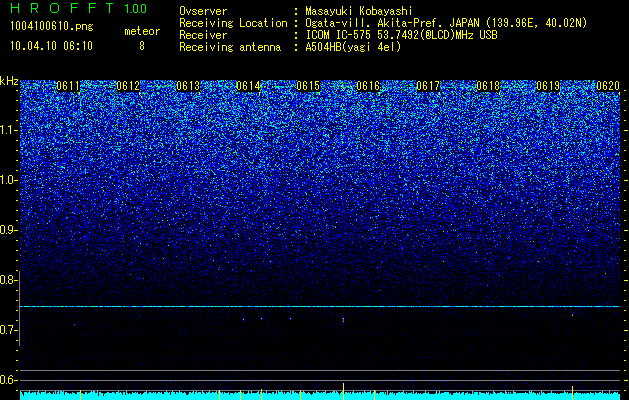The height and width of the screenshot is (400, 629).
Task: Click the 0616 time label
Action: 368,86
